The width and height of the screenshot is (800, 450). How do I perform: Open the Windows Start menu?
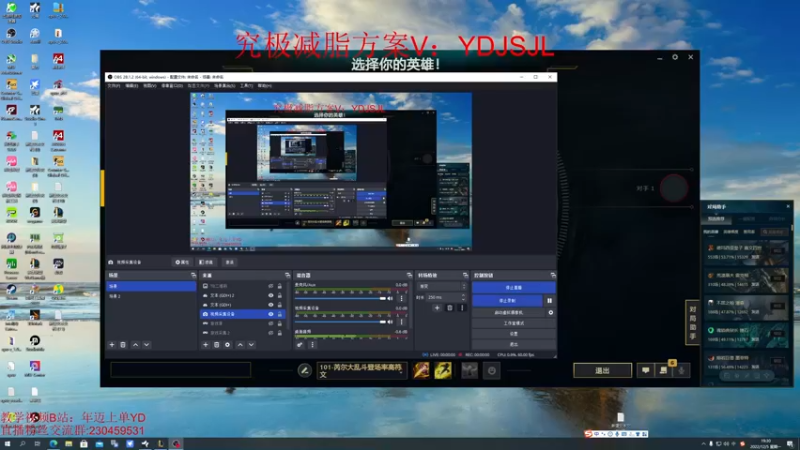pos(7,444)
